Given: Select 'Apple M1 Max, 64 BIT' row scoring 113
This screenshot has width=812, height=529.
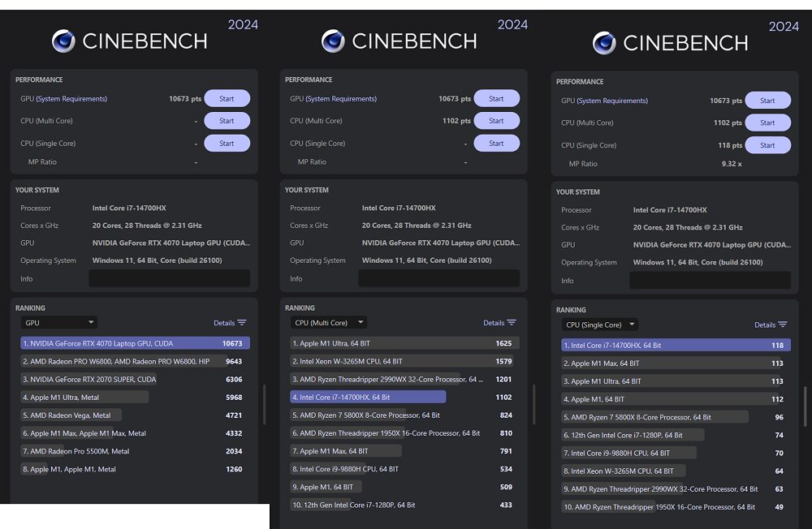Looking at the screenshot, I should pos(676,363).
